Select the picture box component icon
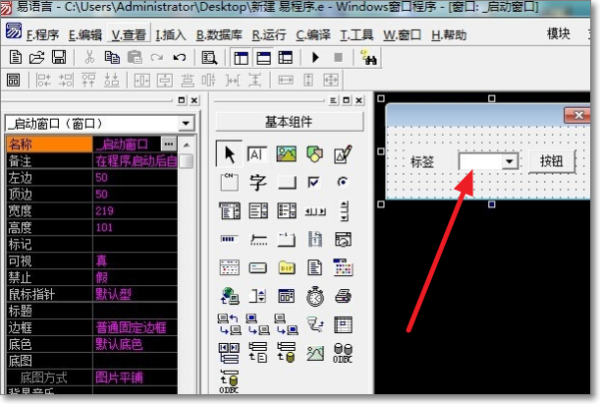Image resolution: width=600 pixels, height=404 pixels. click(286, 154)
